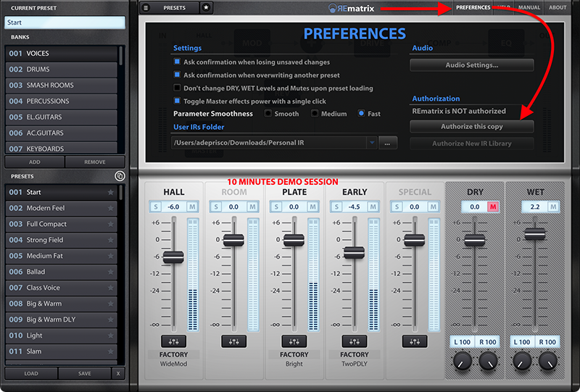Click SAVE preset button
The image size is (580, 392).
pos(84,373)
